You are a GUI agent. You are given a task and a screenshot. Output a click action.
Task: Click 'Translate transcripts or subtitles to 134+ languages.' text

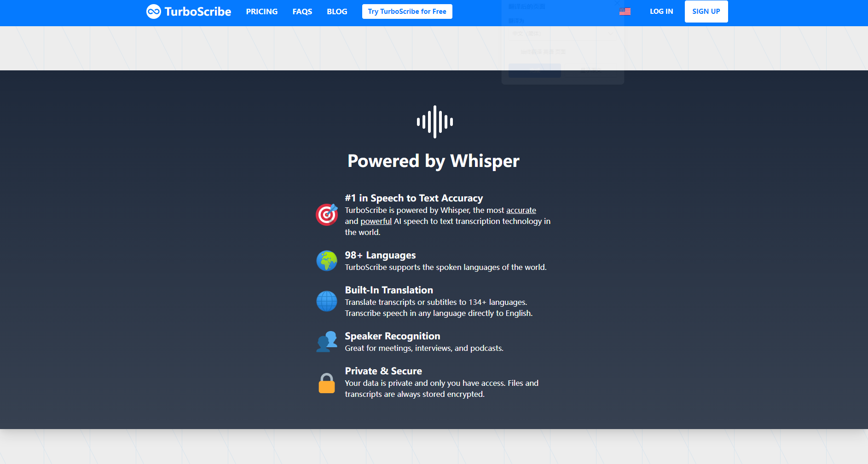[x=436, y=302]
